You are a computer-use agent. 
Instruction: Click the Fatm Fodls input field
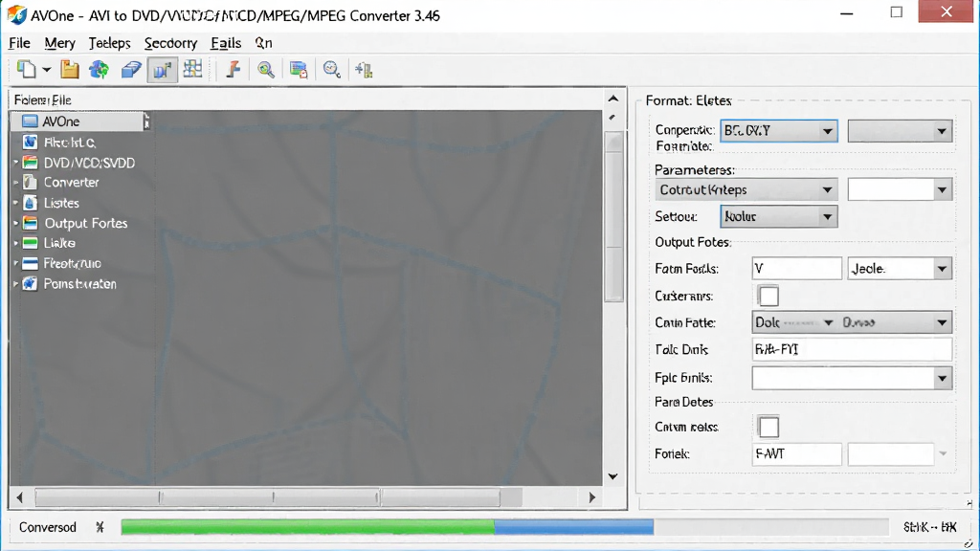(797, 269)
